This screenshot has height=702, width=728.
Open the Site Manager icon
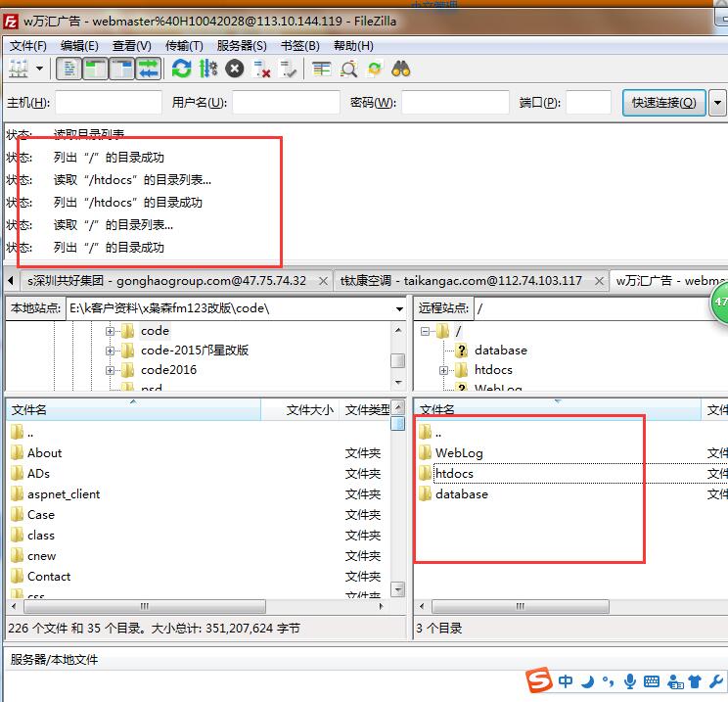pos(18,69)
